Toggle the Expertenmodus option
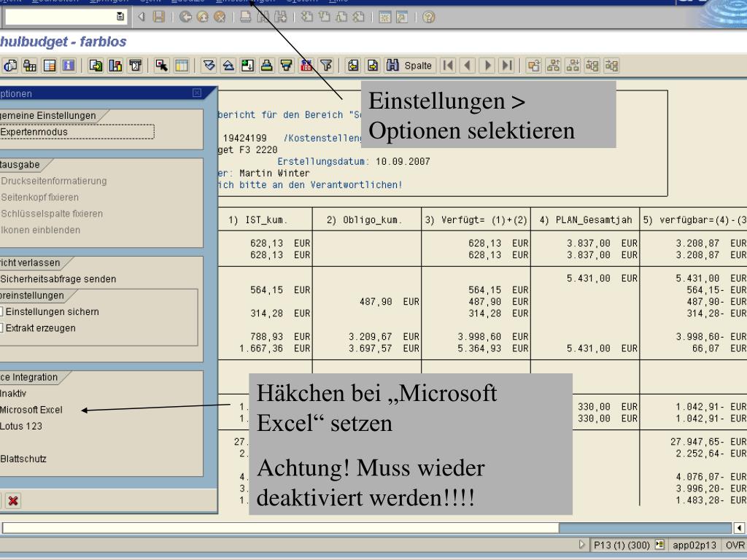Screen dimensions: 747x560 [x=34, y=132]
